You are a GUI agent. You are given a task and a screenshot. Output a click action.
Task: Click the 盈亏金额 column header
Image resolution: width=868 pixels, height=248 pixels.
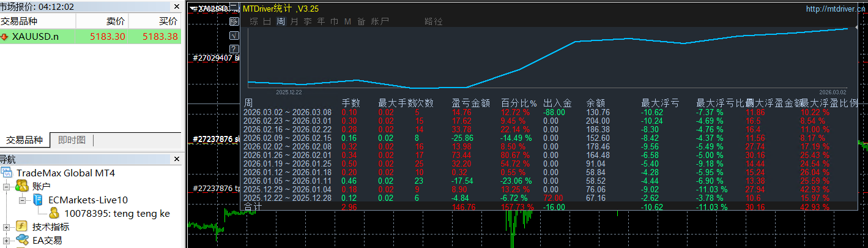click(x=470, y=103)
